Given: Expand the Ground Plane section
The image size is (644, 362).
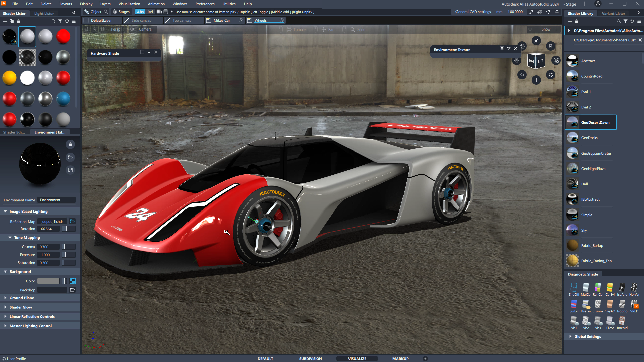Looking at the screenshot, I should point(5,298).
